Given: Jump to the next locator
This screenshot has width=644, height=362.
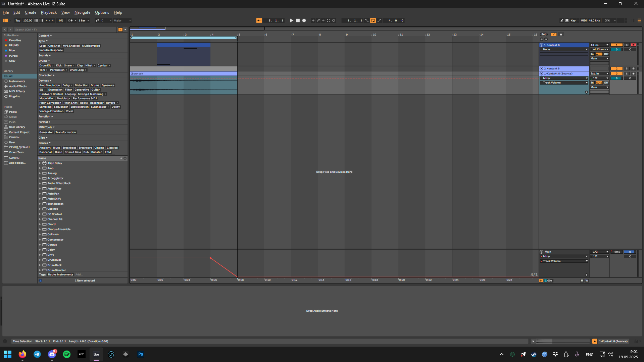Looking at the screenshot, I should pyautogui.click(x=546, y=39).
